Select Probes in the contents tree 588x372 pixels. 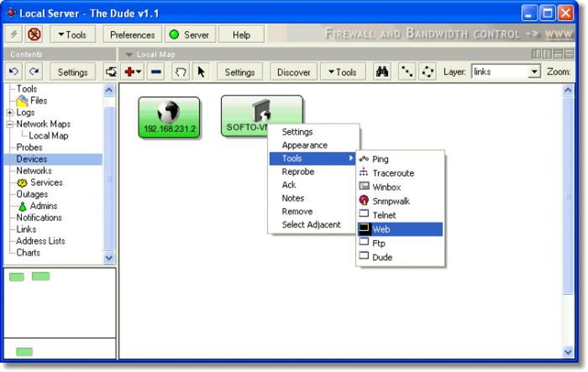pyautogui.click(x=29, y=147)
